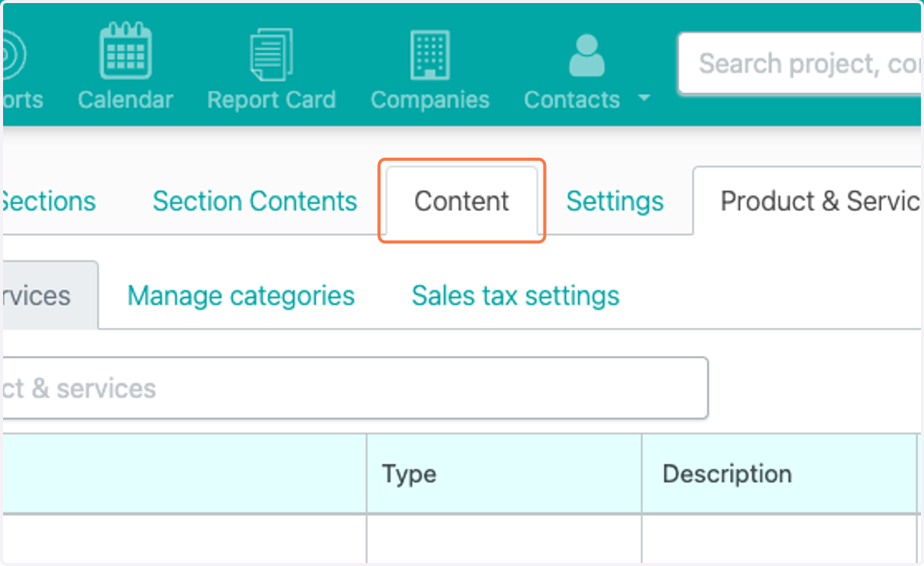Click the Companies label text

tap(430, 99)
